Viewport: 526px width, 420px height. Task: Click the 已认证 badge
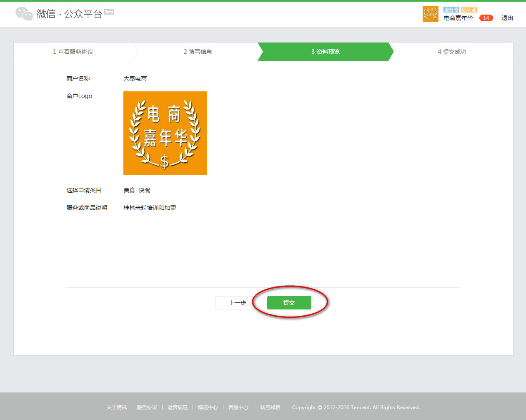(x=469, y=10)
